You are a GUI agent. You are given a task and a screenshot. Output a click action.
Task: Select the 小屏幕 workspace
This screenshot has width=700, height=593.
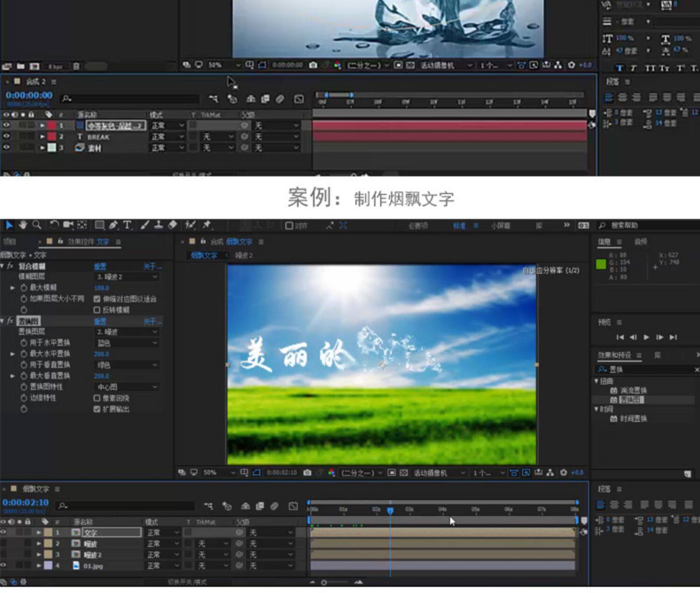click(x=500, y=226)
